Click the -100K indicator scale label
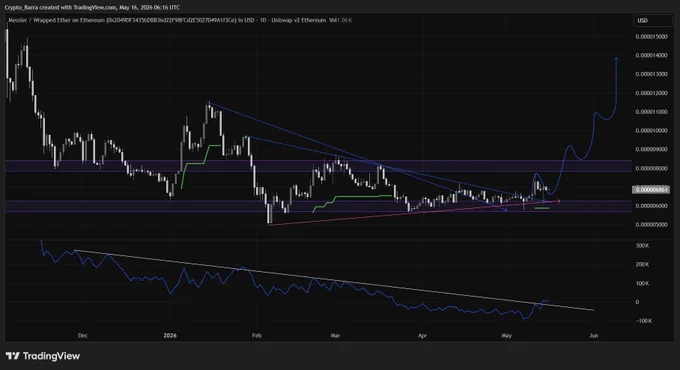 pyautogui.click(x=643, y=321)
